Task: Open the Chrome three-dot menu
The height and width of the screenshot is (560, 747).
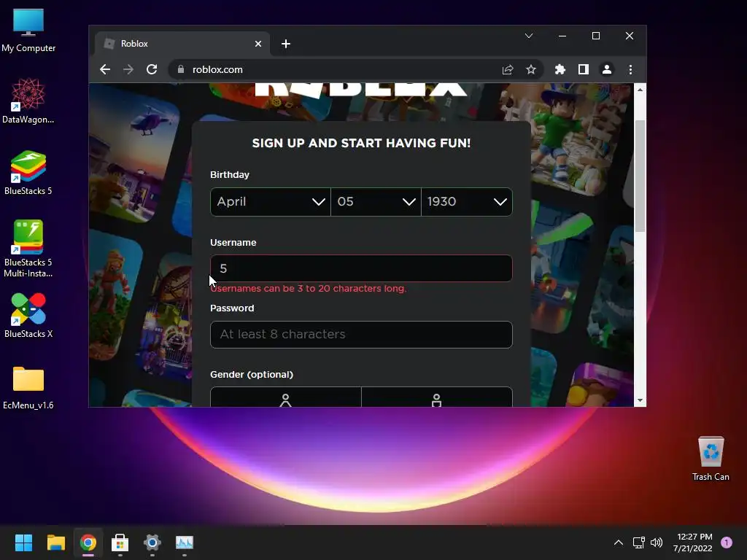Action: (630, 69)
